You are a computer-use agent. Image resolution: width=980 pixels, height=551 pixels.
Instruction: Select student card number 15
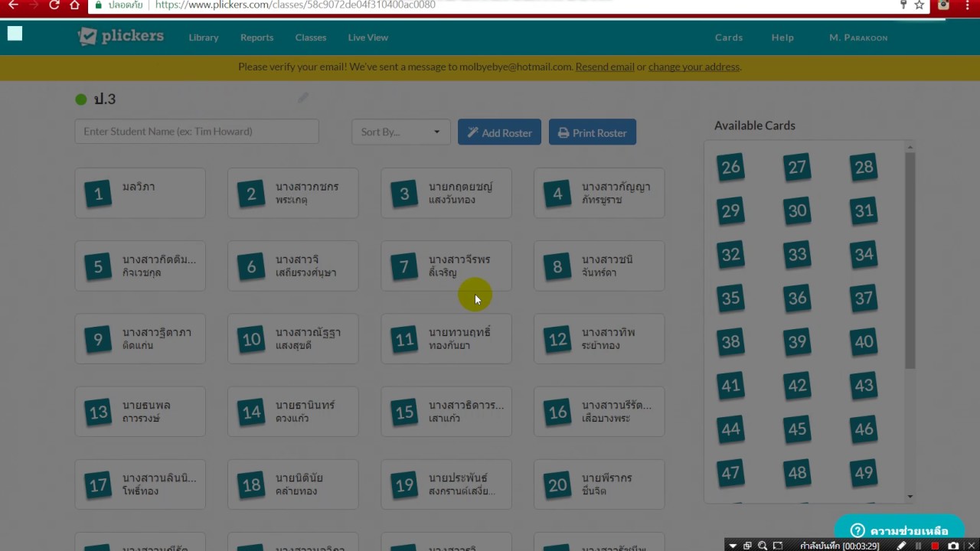click(446, 412)
